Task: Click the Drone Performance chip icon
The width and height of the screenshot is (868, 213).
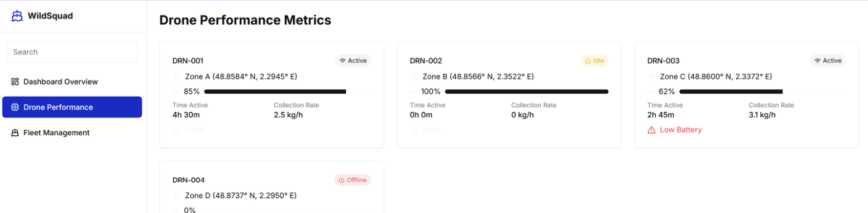Action: coord(15,107)
